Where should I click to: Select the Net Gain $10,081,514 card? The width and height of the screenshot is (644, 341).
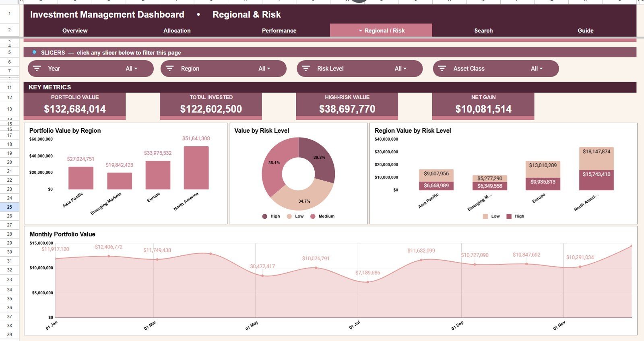483,106
